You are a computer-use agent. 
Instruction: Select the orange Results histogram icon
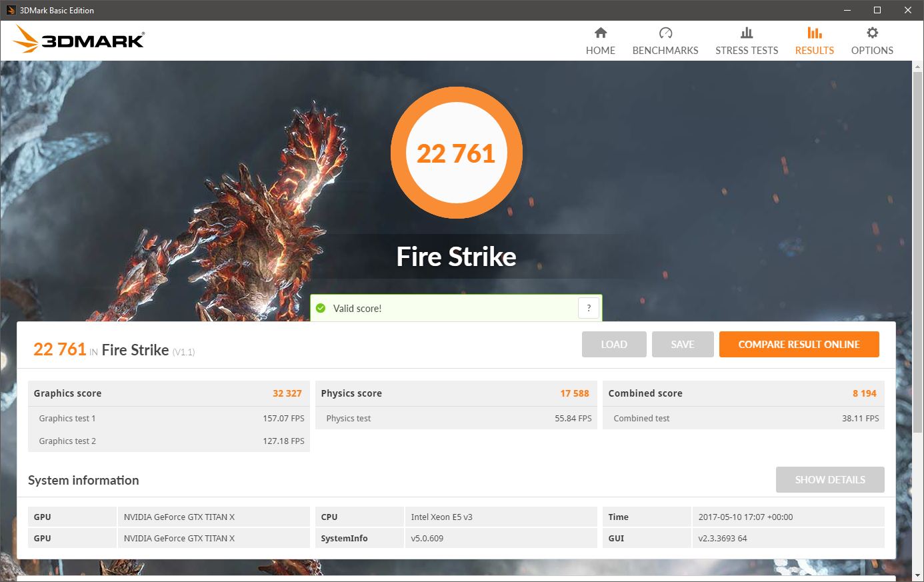point(814,32)
